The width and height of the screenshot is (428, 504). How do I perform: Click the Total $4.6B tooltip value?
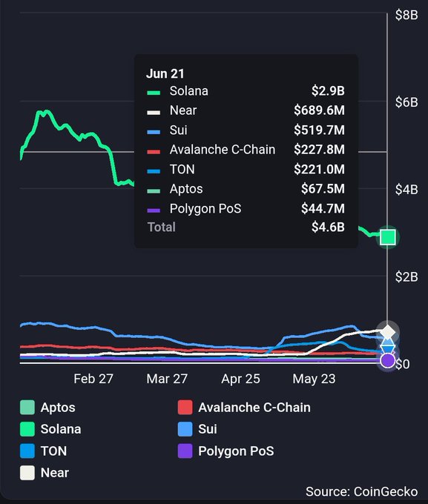(328, 227)
